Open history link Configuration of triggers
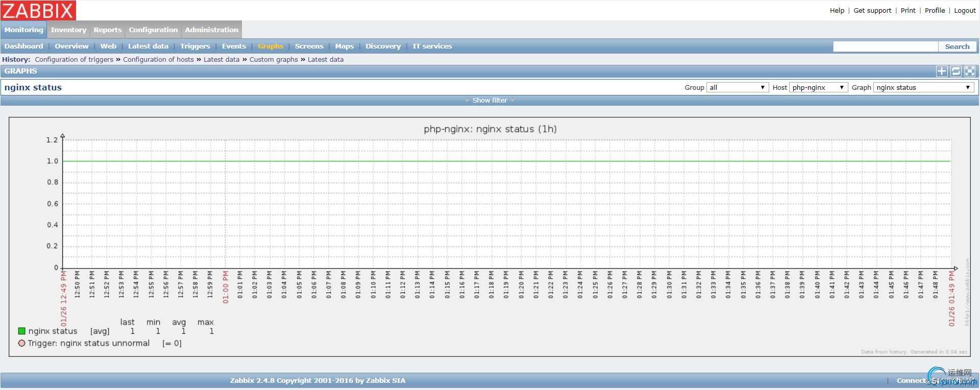The height and width of the screenshot is (390, 980). (74, 60)
